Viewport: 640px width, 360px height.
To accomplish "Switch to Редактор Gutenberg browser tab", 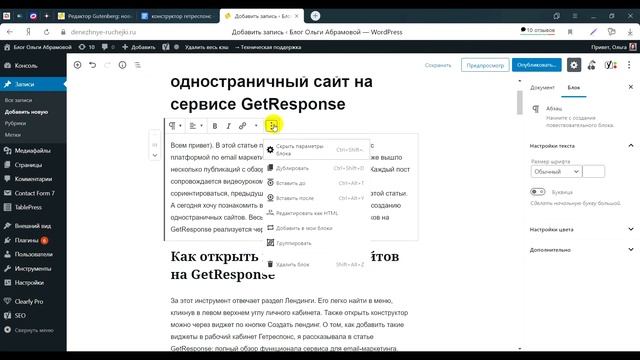I will [95, 16].
